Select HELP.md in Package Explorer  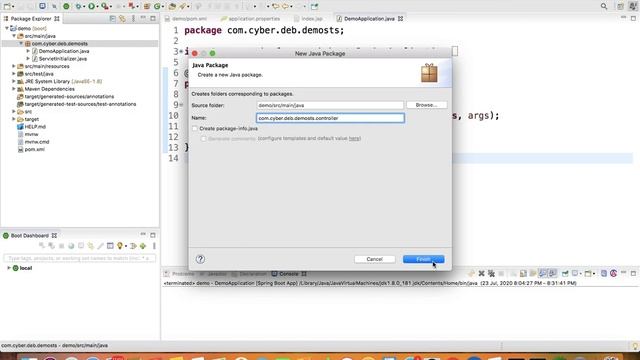coord(35,127)
